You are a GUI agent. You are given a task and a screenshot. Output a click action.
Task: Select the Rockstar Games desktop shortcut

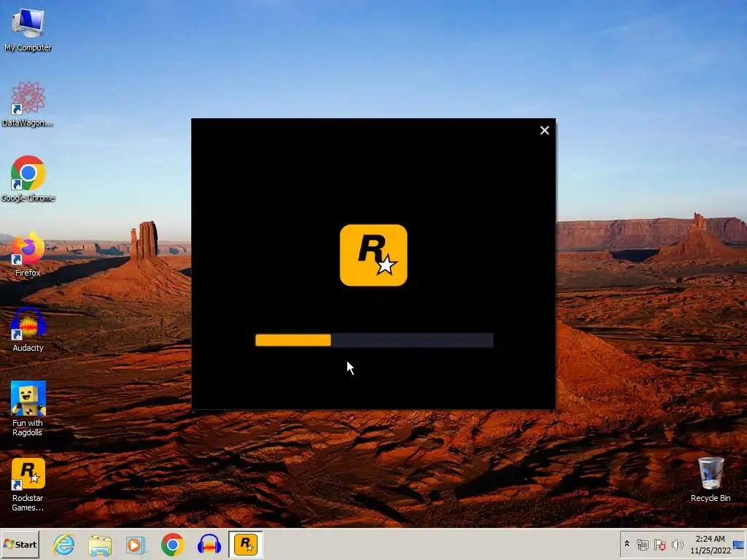(x=28, y=484)
